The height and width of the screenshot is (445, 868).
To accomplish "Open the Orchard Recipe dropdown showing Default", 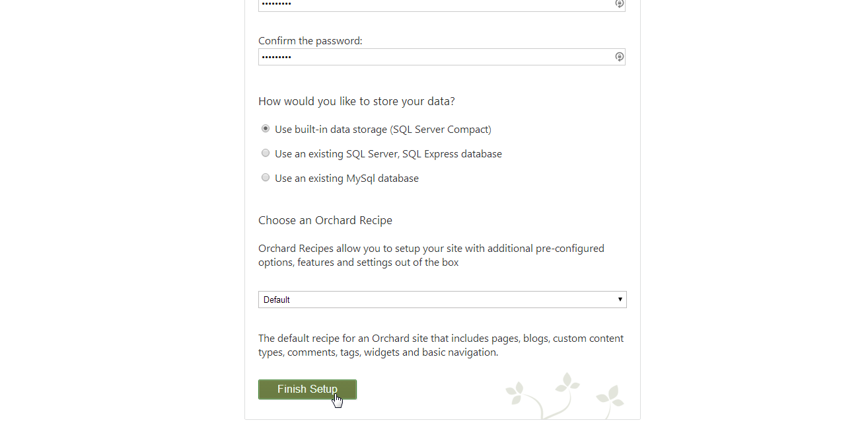I will pyautogui.click(x=436, y=300).
